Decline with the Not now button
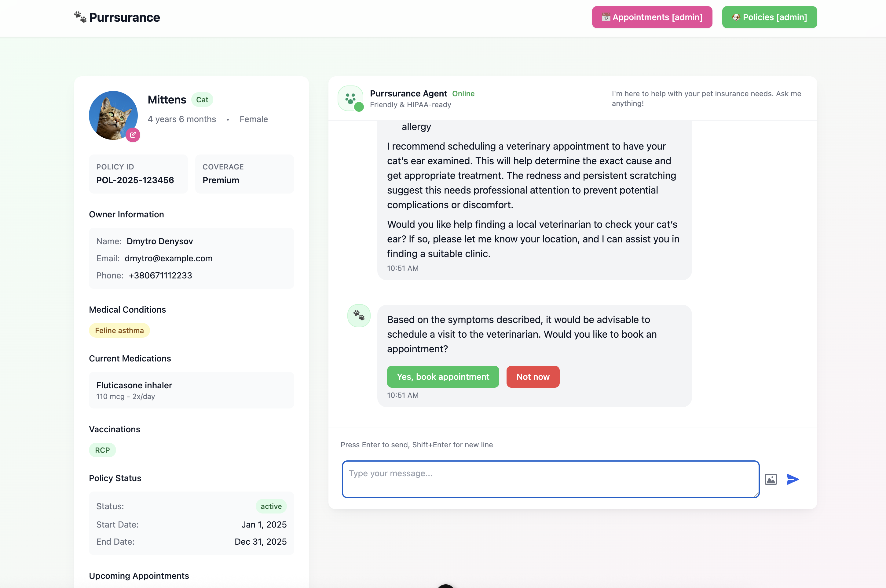Image resolution: width=886 pixels, height=588 pixels. tap(533, 377)
